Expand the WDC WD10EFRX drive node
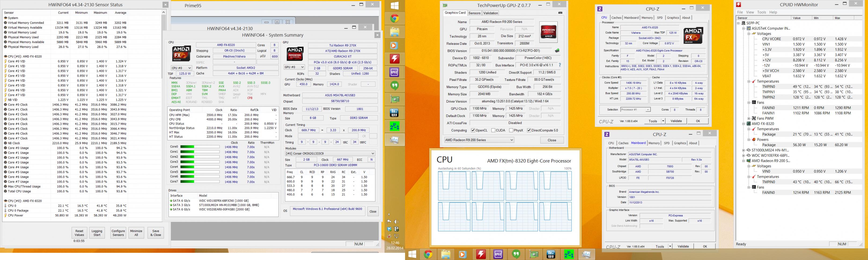Screen dimensions: 868x260 pos(744,156)
